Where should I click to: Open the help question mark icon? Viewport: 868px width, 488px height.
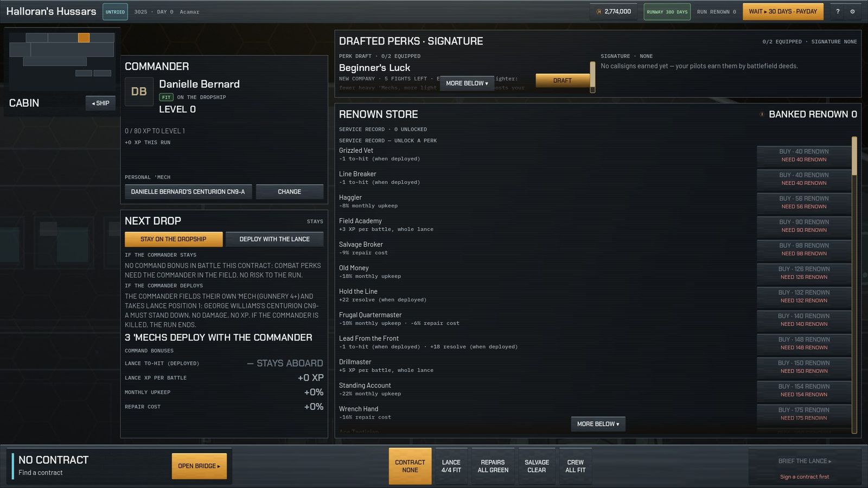838,11
